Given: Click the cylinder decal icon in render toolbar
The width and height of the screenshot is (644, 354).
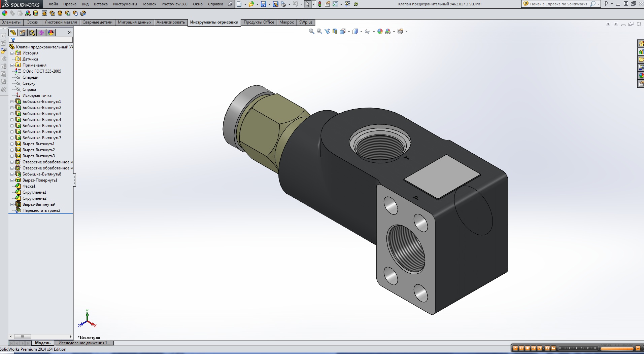Looking at the screenshot, I should (x=36, y=13).
